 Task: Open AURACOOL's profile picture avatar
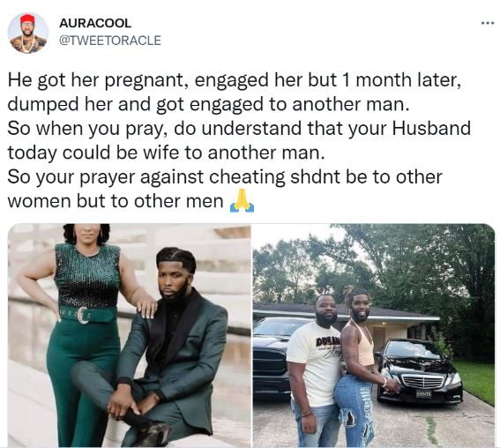(27, 33)
